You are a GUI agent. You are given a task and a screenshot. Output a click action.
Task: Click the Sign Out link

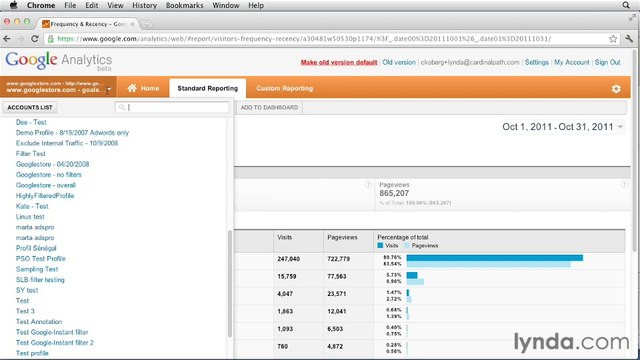[x=607, y=62]
